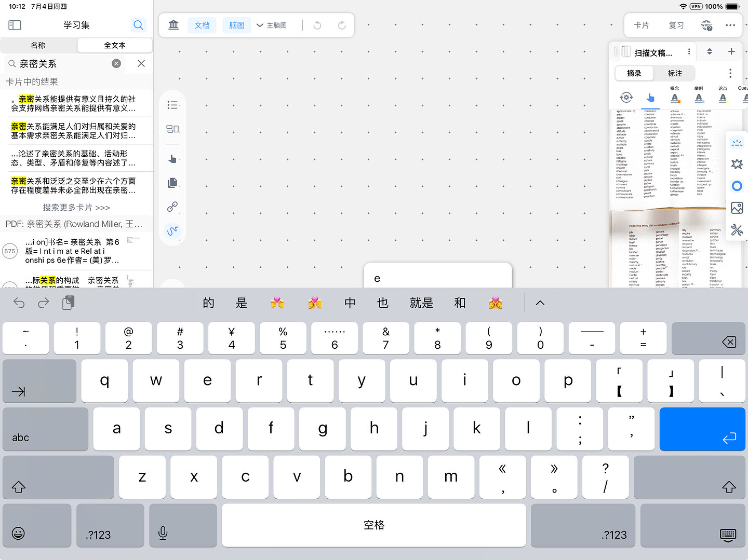
Task: Open the 扫描文稿 three-dot options
Action: [x=689, y=51]
